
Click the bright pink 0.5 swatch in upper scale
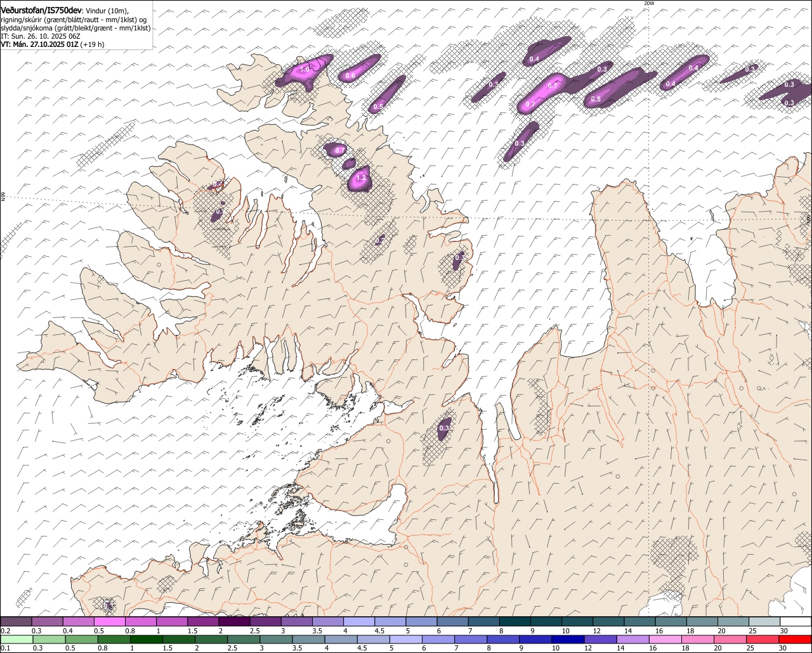coord(109,621)
